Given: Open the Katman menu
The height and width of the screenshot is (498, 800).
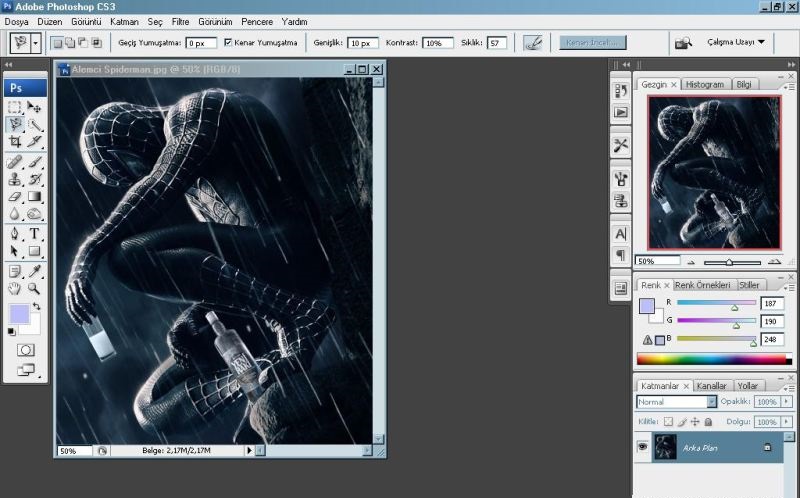Looking at the screenshot, I should pos(124,22).
